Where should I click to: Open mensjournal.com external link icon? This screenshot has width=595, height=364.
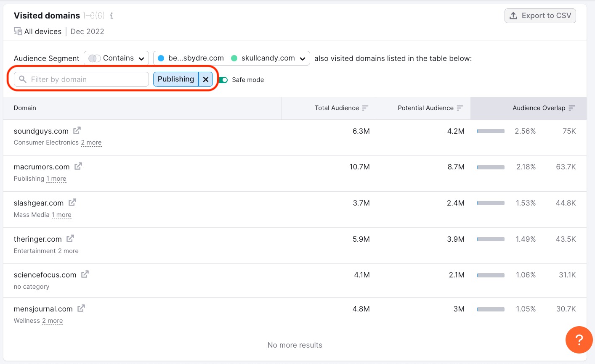coord(81,309)
